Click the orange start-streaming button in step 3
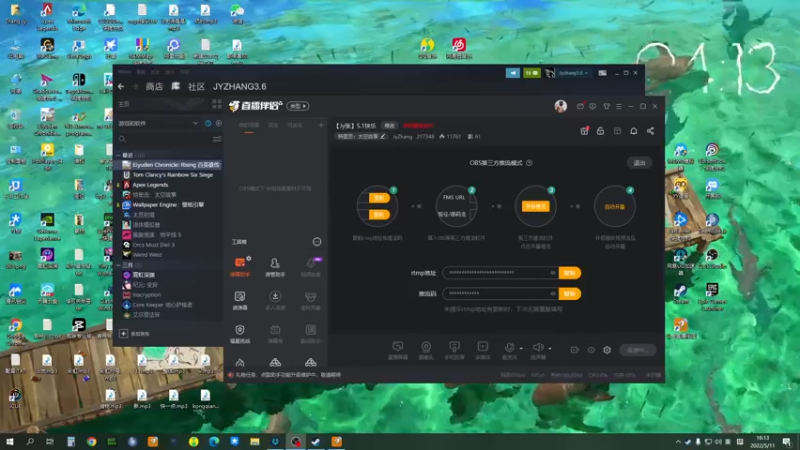This screenshot has width=800, height=450. coord(535,207)
